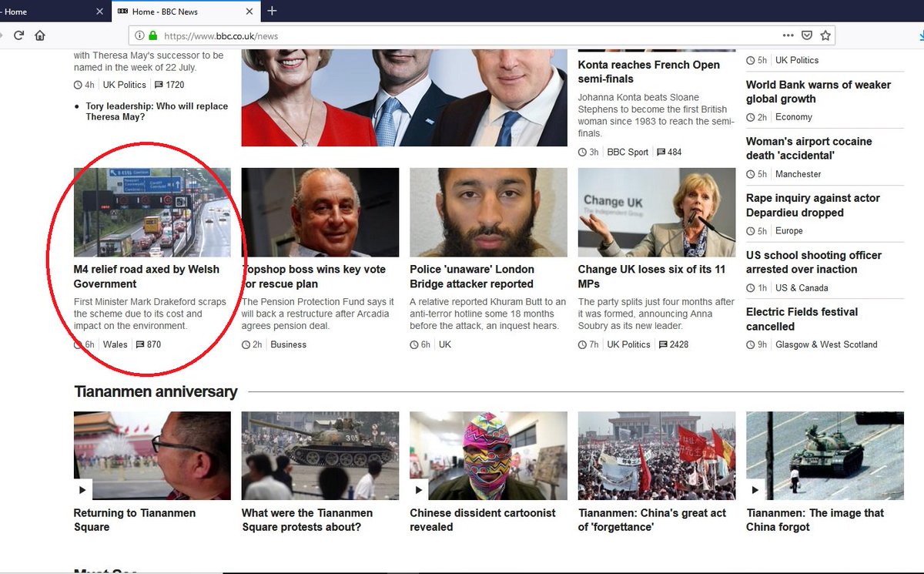Select Glasgow & West Scotland tag
The height and width of the screenshot is (574, 924).
pyautogui.click(x=826, y=344)
